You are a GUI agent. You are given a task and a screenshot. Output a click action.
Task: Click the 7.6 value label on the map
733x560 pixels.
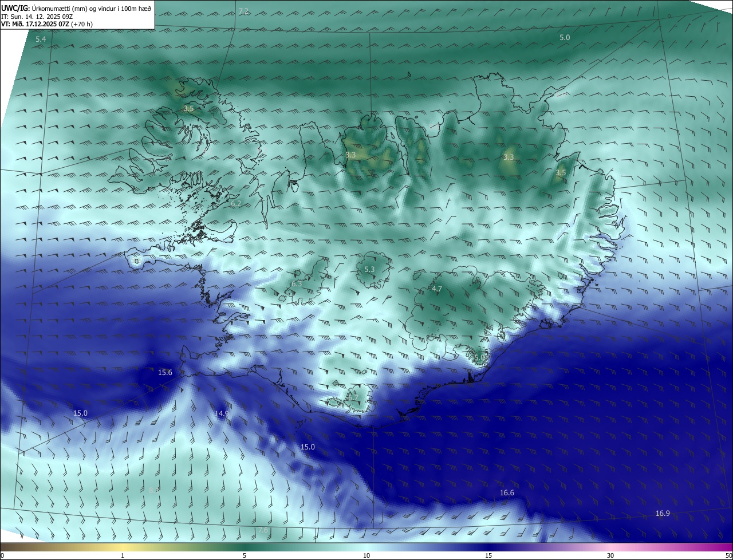tap(263, 530)
